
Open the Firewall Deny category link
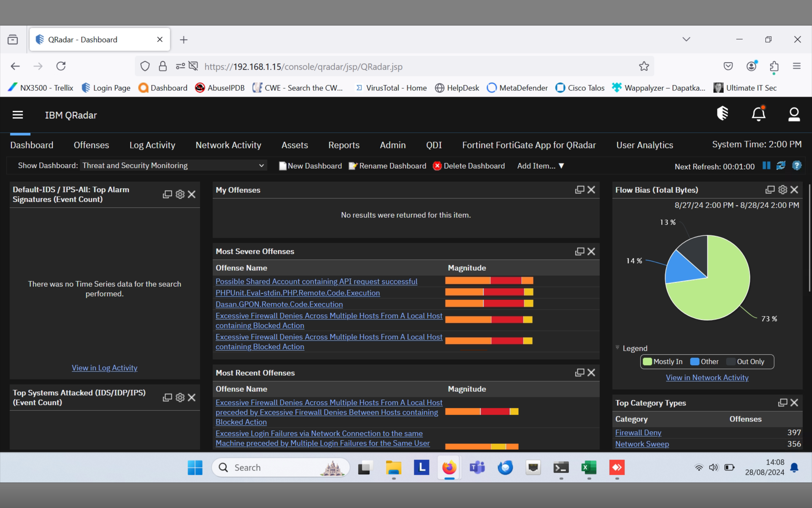(x=638, y=432)
